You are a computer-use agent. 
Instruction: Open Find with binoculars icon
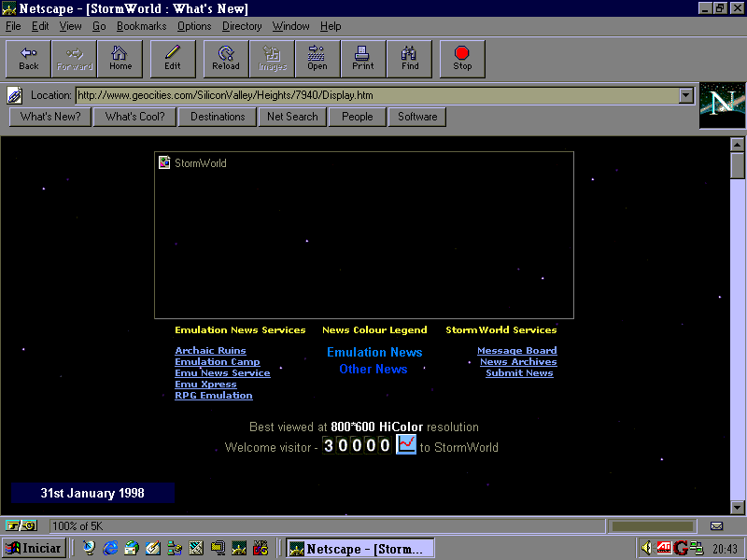click(x=410, y=59)
